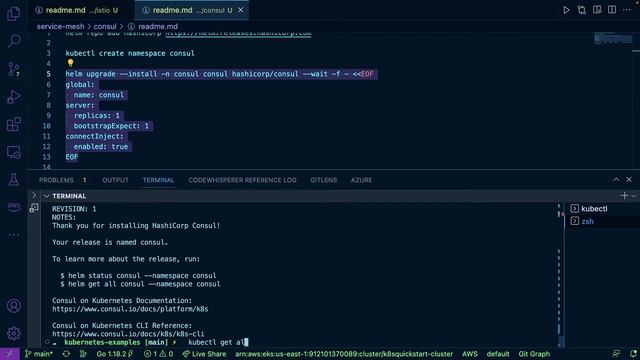Click service-mesh in the breadcrumb
Image resolution: width=640 pixels, height=360 pixels.
60,27
